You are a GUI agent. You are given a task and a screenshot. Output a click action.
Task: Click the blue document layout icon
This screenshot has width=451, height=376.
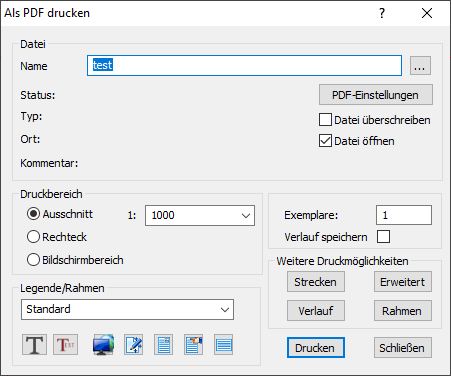click(x=163, y=345)
